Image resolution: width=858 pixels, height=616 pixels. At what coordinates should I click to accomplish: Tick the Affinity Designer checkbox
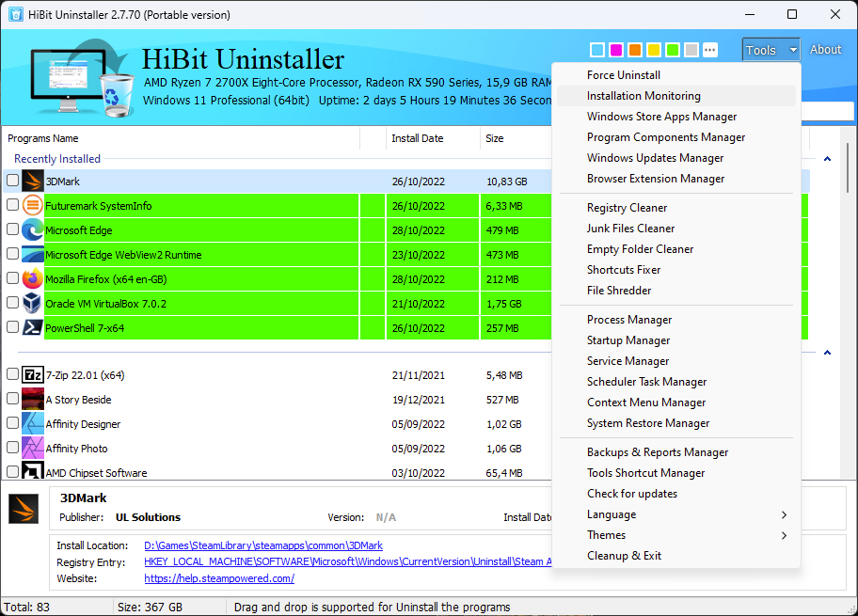coord(12,423)
